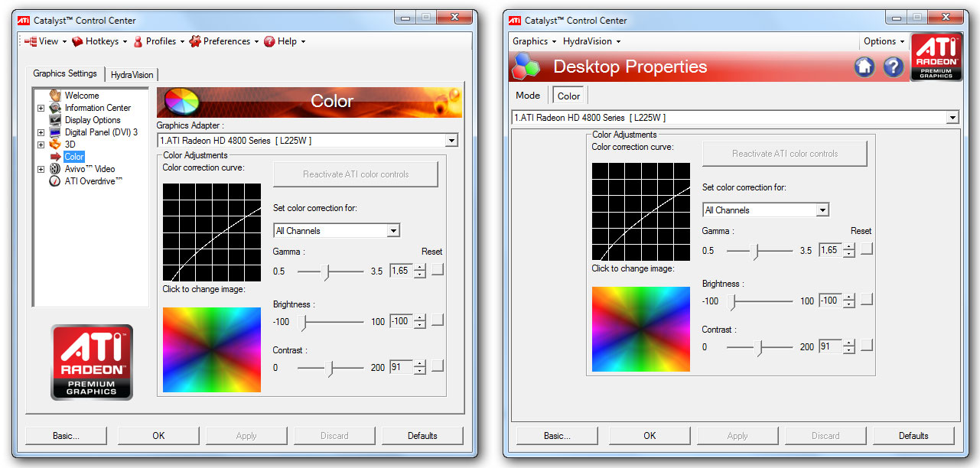Click ATI Radeon logo in left window
Screen dimensions: 980x468
tap(92, 362)
